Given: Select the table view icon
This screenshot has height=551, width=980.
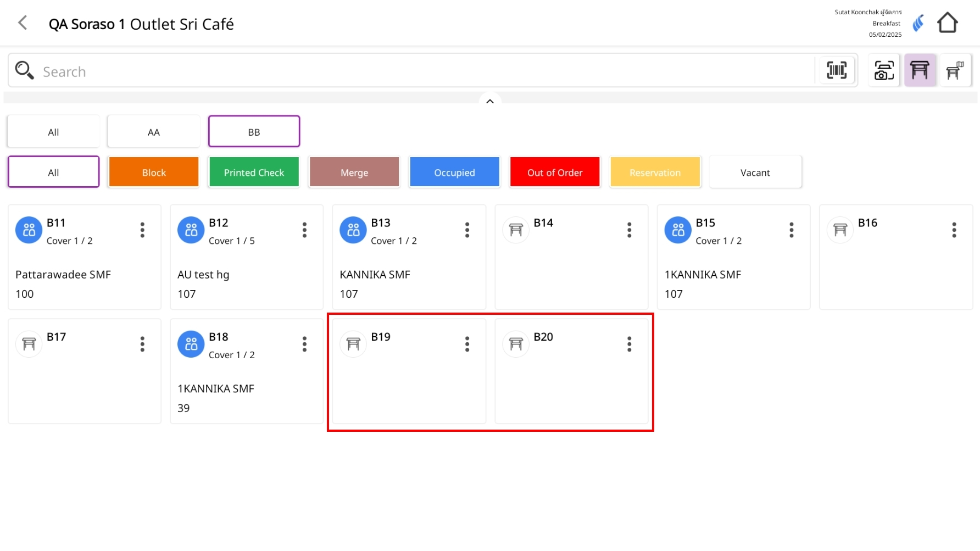Looking at the screenshot, I should coord(920,70).
